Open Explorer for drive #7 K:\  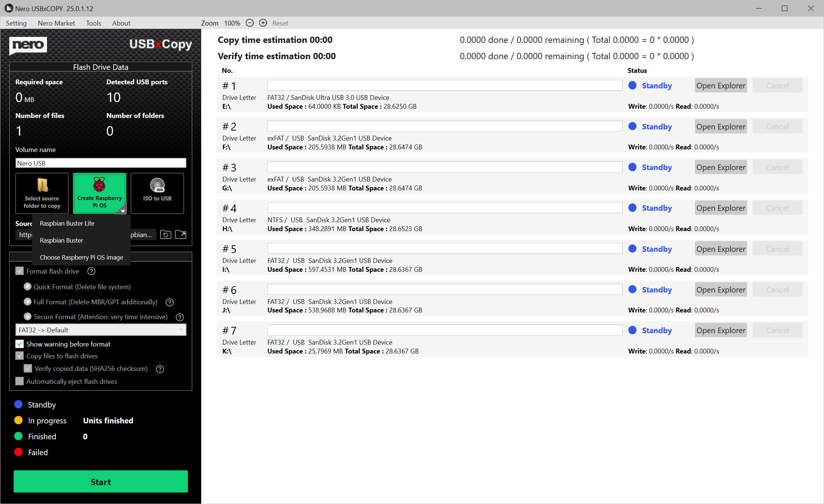(721, 330)
